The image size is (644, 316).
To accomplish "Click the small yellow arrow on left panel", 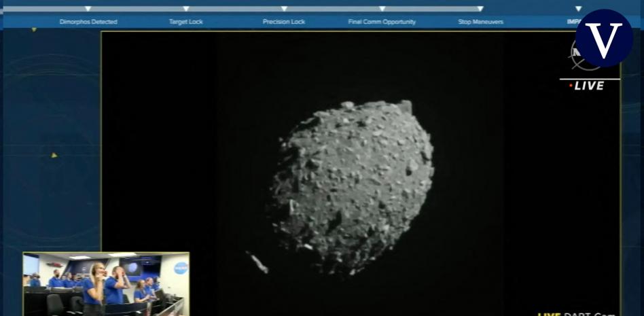I will pos(54,155).
